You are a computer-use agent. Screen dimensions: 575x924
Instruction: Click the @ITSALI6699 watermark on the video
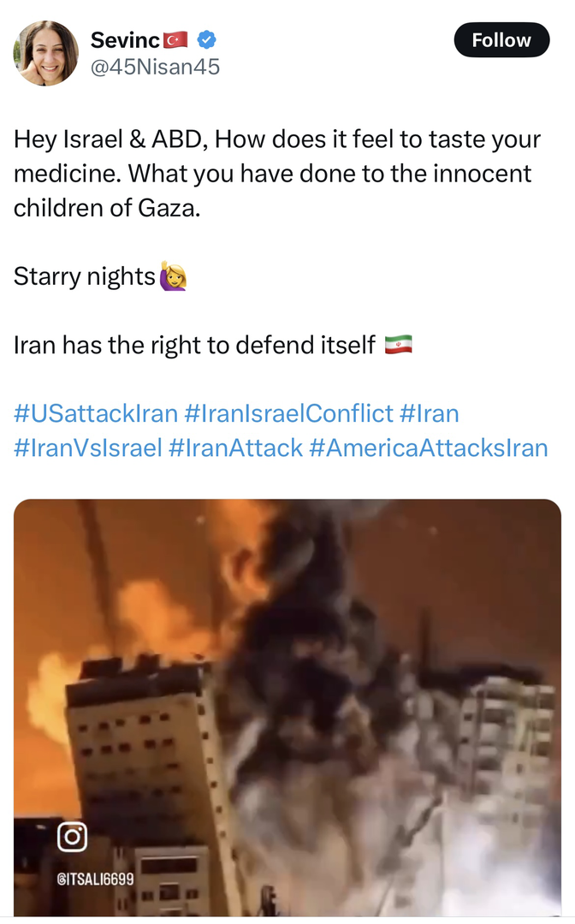pyautogui.click(x=94, y=880)
